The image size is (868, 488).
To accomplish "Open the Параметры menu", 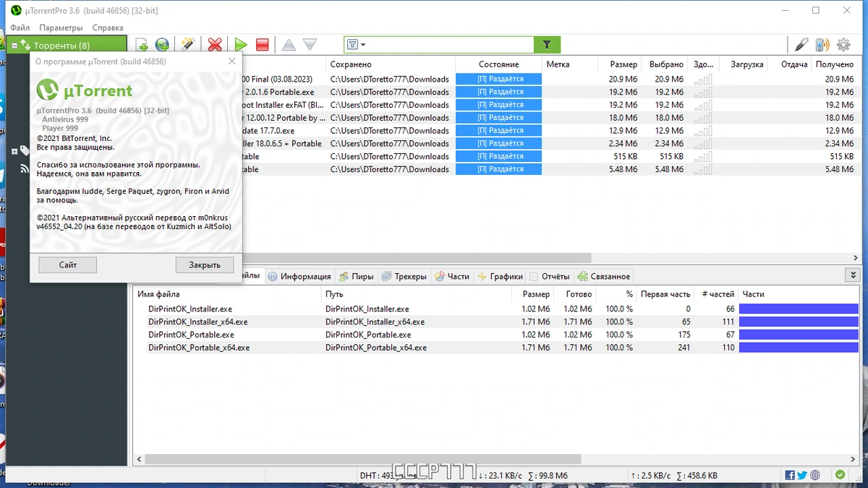I will pos(61,27).
